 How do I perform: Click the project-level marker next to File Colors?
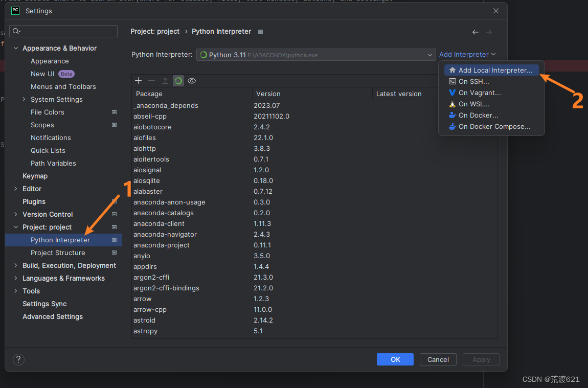[115, 112]
